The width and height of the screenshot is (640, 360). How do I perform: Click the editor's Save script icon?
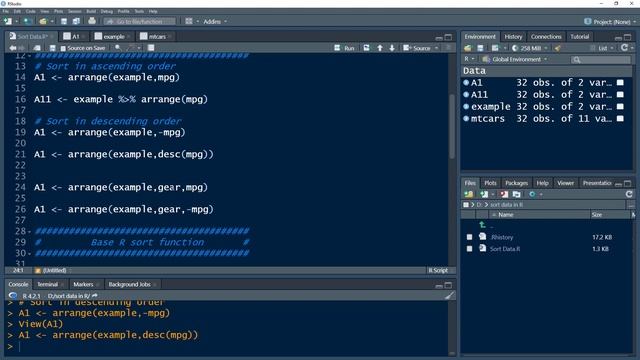[x=52, y=48]
